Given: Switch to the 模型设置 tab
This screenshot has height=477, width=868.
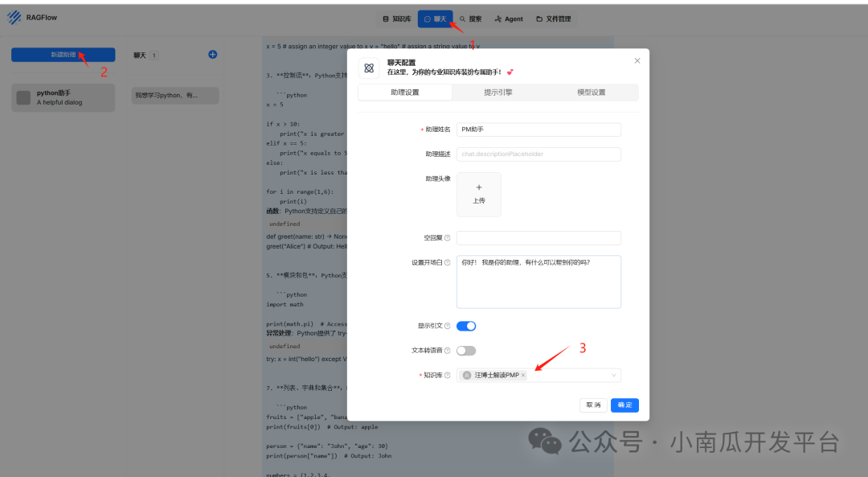Looking at the screenshot, I should 592,93.
